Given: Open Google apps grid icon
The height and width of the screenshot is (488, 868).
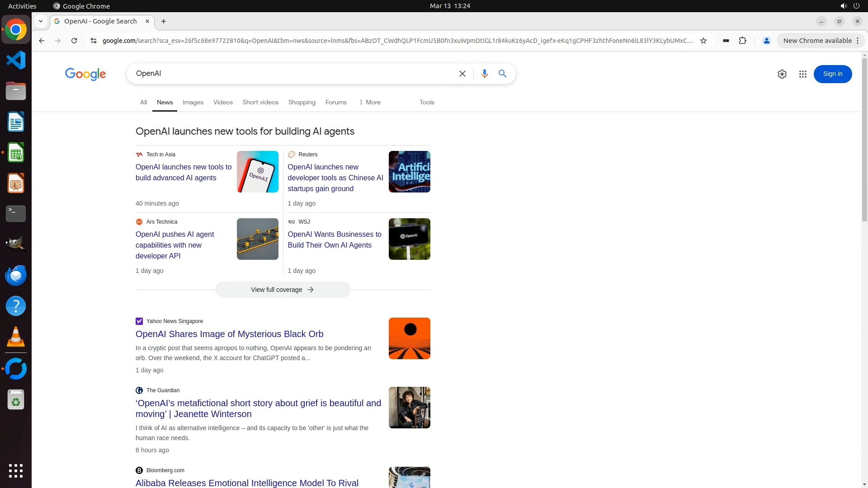Looking at the screenshot, I should pyautogui.click(x=802, y=74).
